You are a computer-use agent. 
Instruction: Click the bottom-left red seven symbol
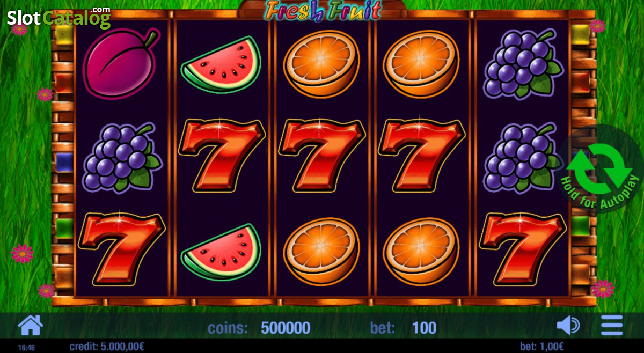[122, 248]
